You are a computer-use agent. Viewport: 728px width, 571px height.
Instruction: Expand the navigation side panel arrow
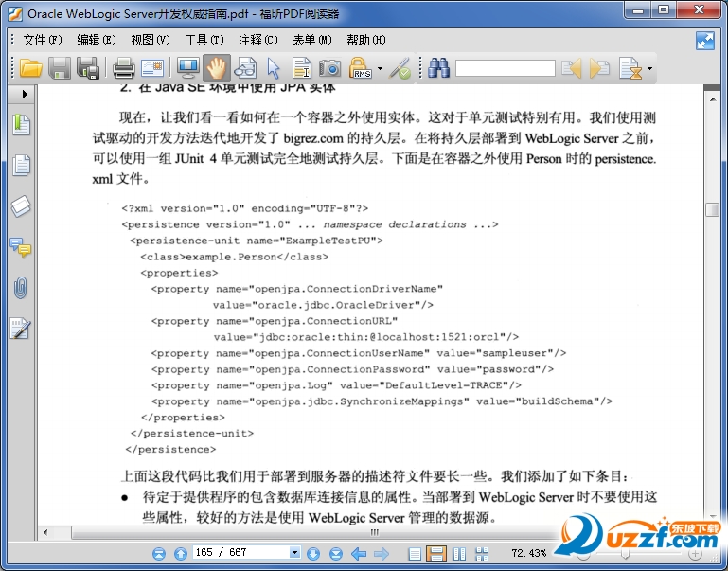tap(25, 95)
